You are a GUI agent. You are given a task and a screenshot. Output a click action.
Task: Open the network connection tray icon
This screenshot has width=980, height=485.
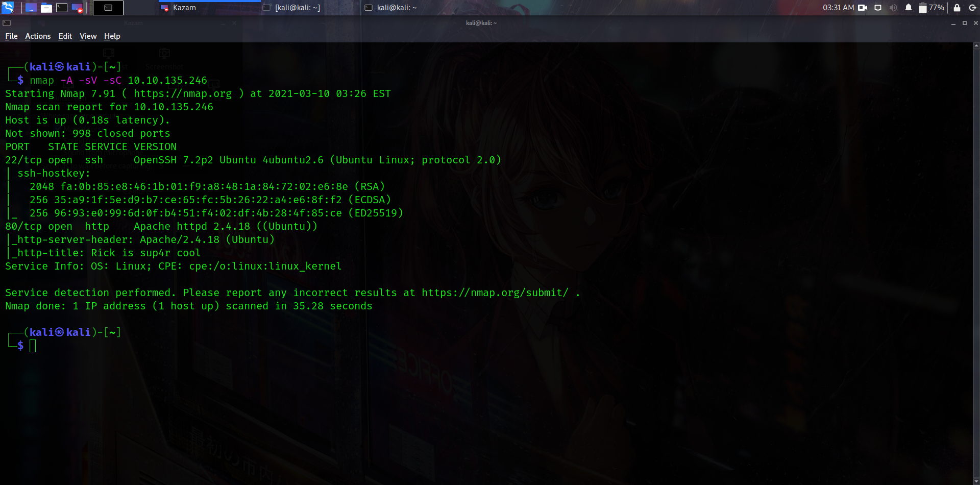click(878, 8)
